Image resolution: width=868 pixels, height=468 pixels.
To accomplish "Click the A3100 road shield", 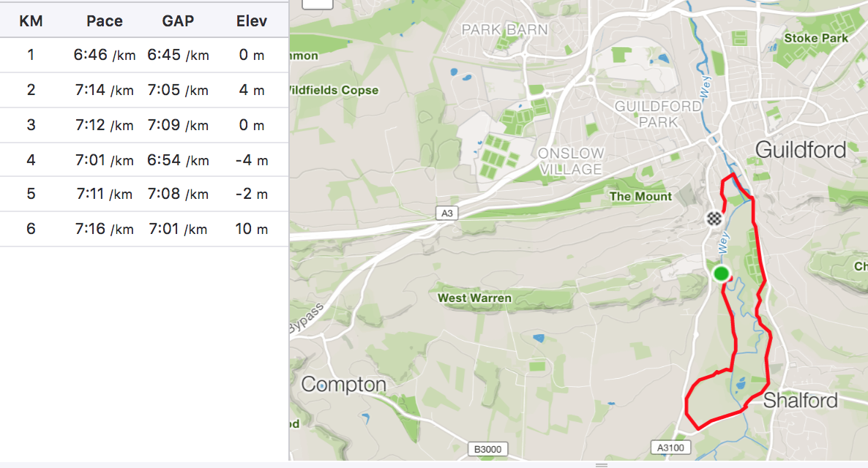I will (670, 448).
